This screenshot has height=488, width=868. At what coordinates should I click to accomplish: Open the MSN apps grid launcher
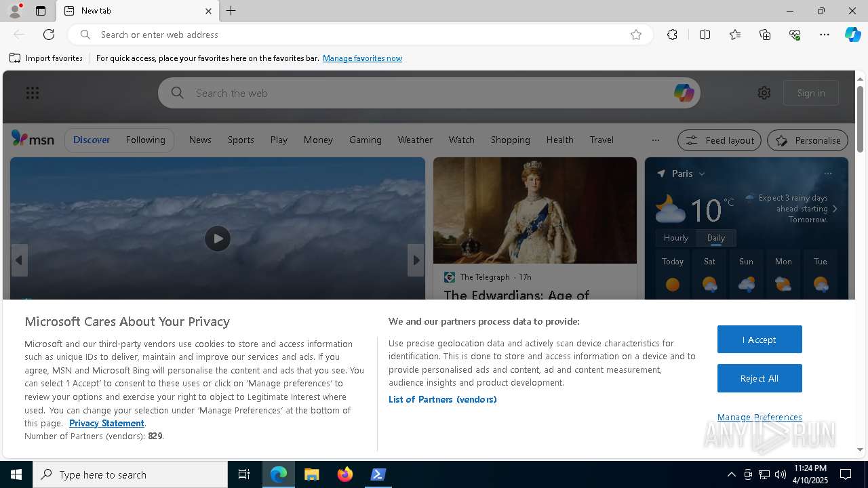(33, 93)
